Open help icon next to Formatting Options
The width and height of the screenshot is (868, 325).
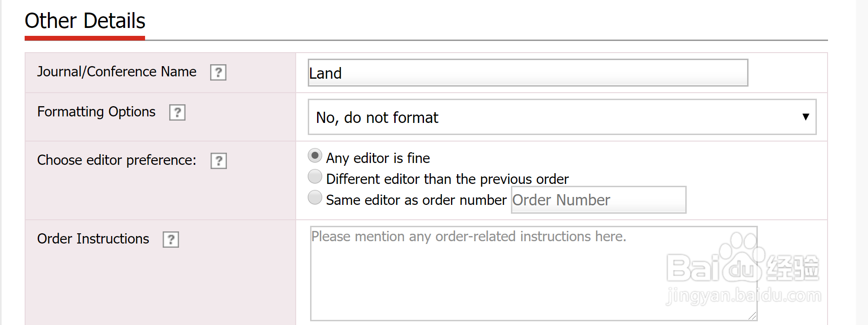click(x=177, y=113)
